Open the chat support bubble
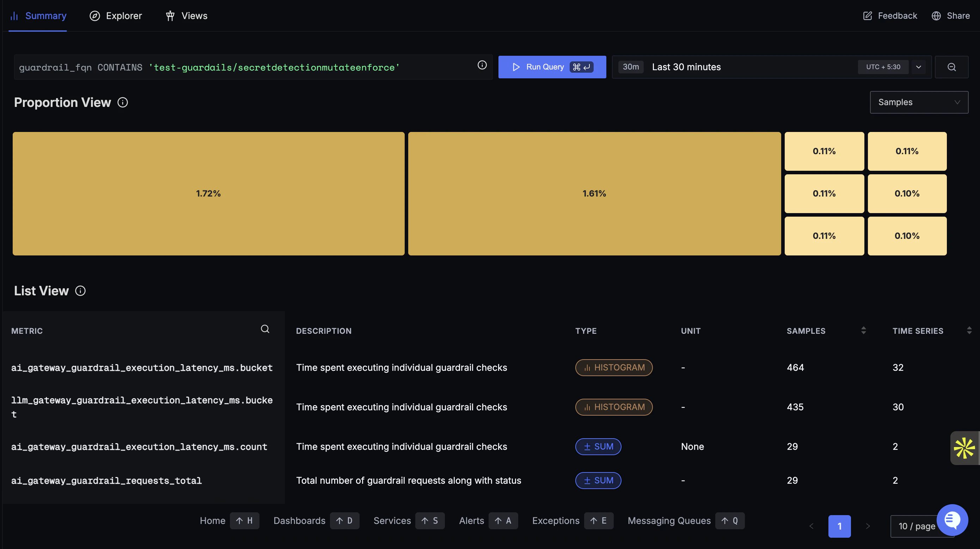Image resolution: width=980 pixels, height=549 pixels. (x=952, y=520)
